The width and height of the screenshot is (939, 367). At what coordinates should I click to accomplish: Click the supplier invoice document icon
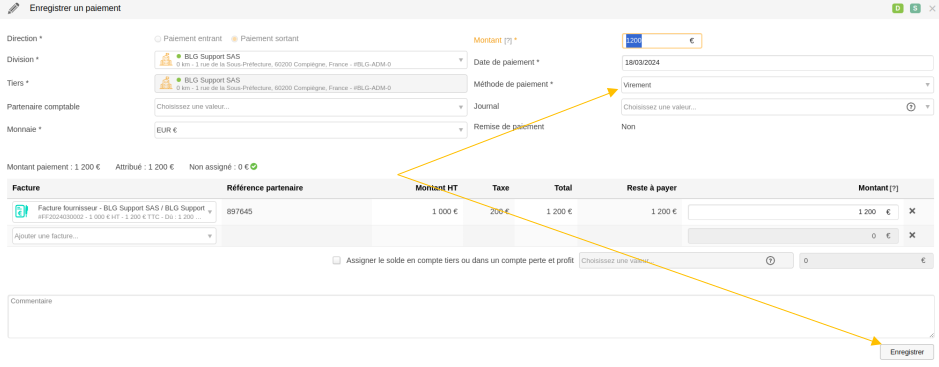pos(22,211)
